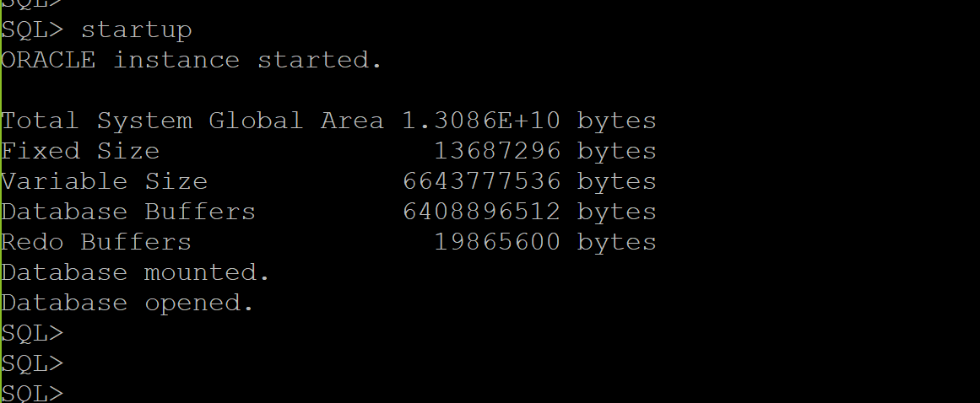Click the Fixed Size value 13687296
This screenshot has width=980, height=403.
497,151
